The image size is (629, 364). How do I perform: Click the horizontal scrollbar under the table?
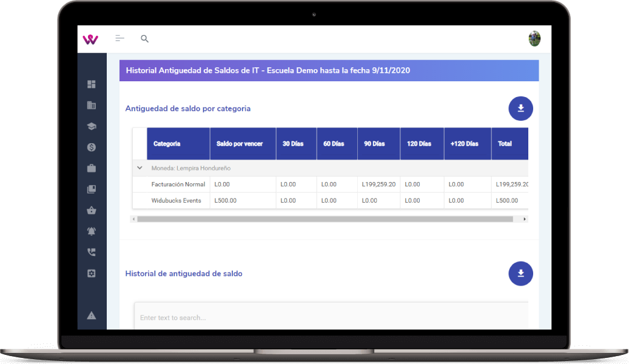click(x=325, y=219)
